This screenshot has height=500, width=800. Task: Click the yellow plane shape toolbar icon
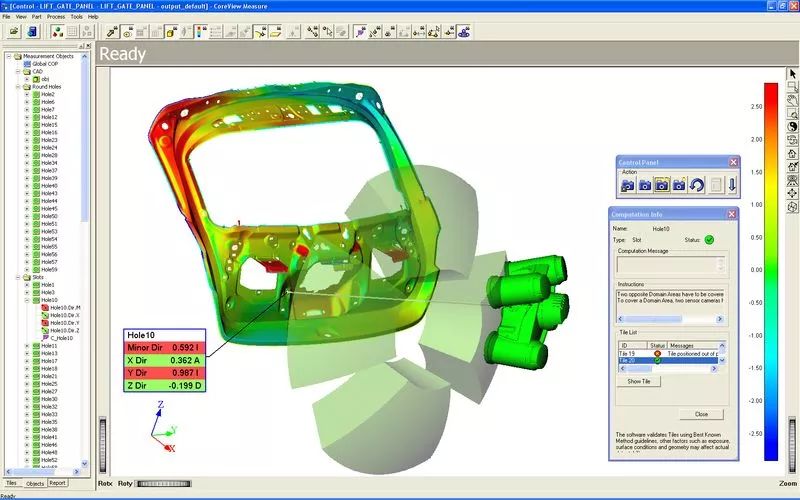[276, 32]
